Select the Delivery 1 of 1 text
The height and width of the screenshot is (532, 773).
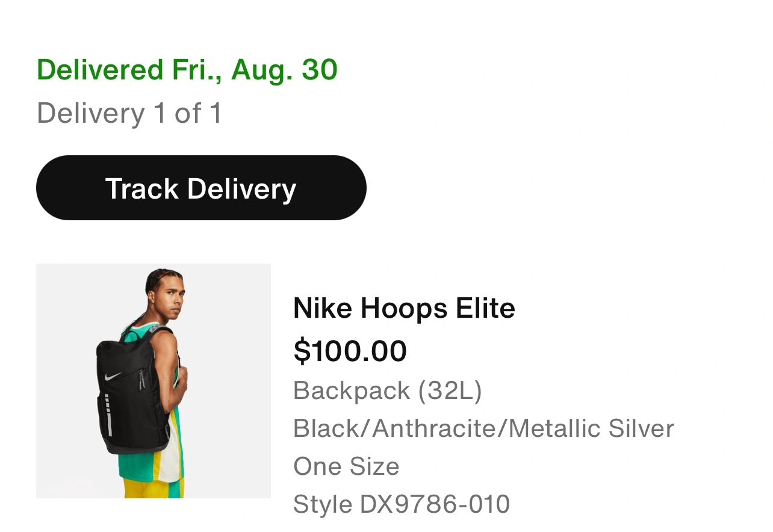(x=129, y=113)
